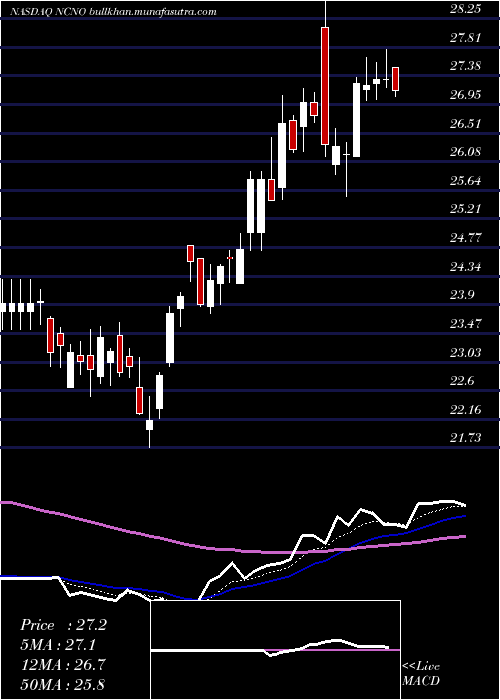
Task: Click the 25.21 price axis label
Action: click(465, 209)
